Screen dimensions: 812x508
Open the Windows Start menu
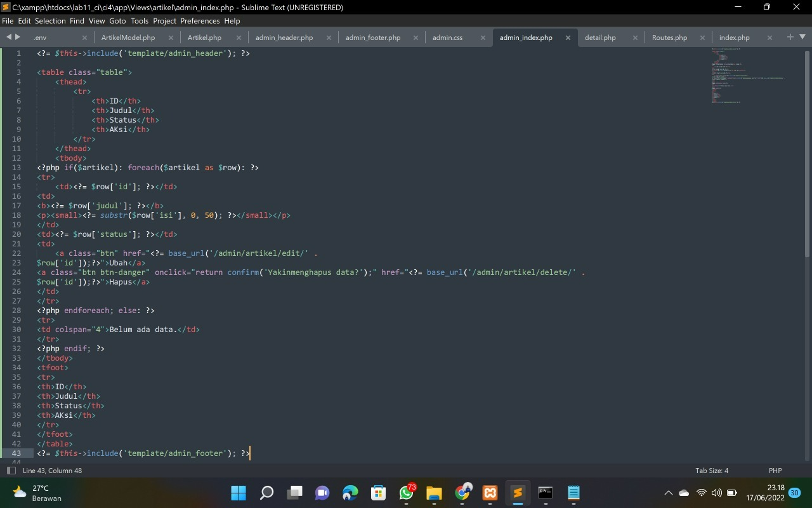238,493
